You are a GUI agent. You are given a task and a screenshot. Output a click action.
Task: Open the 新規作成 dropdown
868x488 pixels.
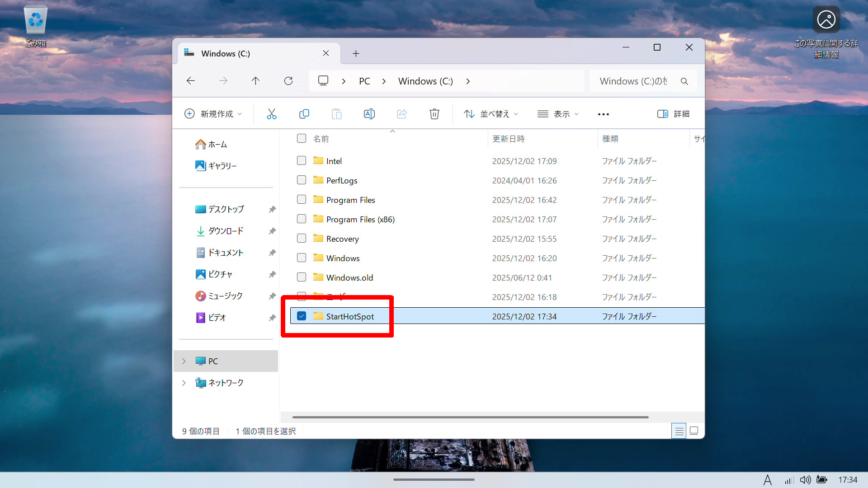point(213,114)
